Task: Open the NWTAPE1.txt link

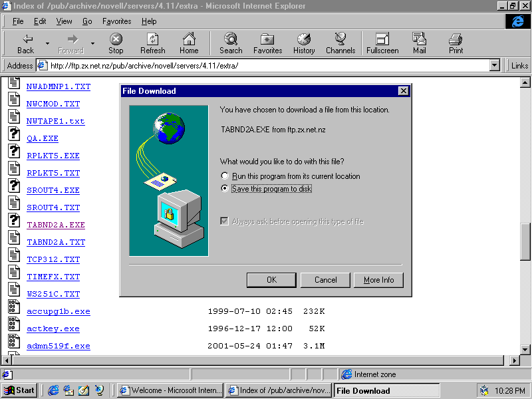Action: (56, 121)
